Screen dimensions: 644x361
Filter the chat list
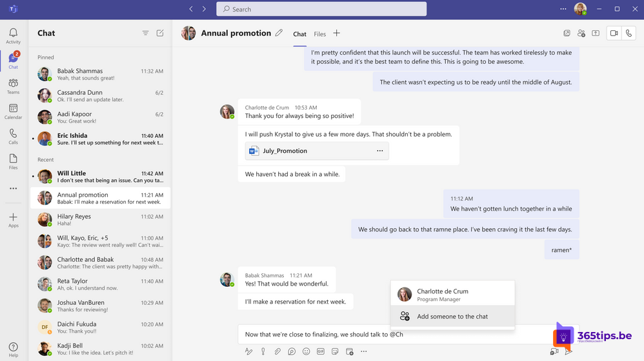click(145, 34)
